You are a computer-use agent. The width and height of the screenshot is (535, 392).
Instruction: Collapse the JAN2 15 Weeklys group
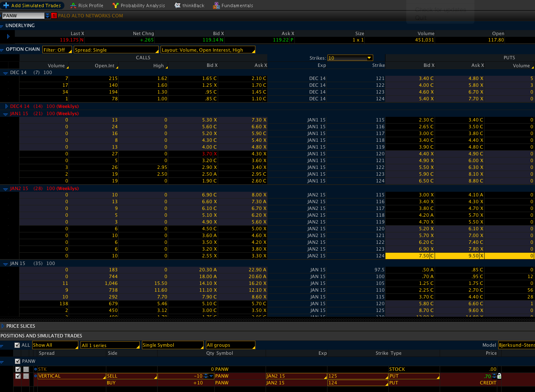coord(6,189)
